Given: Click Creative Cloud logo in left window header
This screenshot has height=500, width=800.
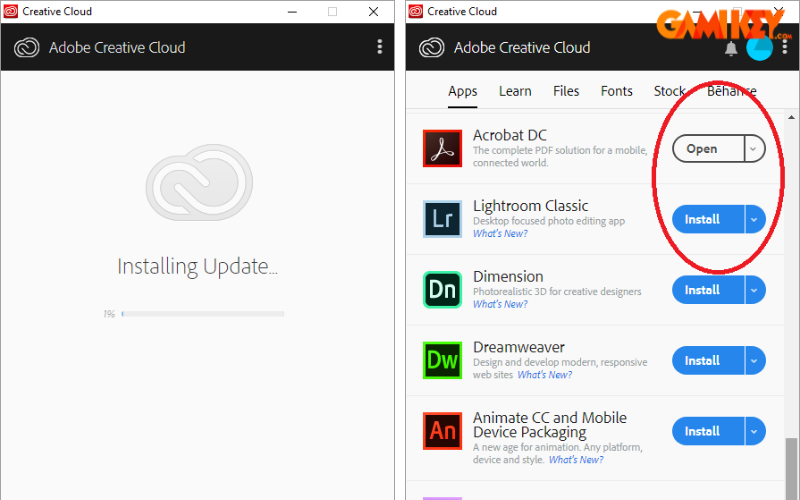Looking at the screenshot, I should [27, 47].
